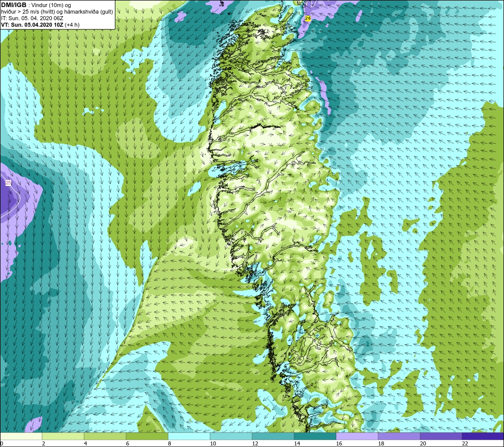Click the scale label 22
This screenshot has width=504, height=447.
coord(465,443)
